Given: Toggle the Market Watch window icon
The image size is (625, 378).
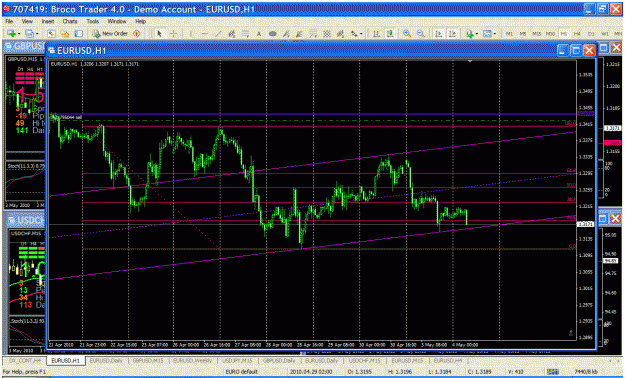Looking at the screenshot, I should click(51, 34).
